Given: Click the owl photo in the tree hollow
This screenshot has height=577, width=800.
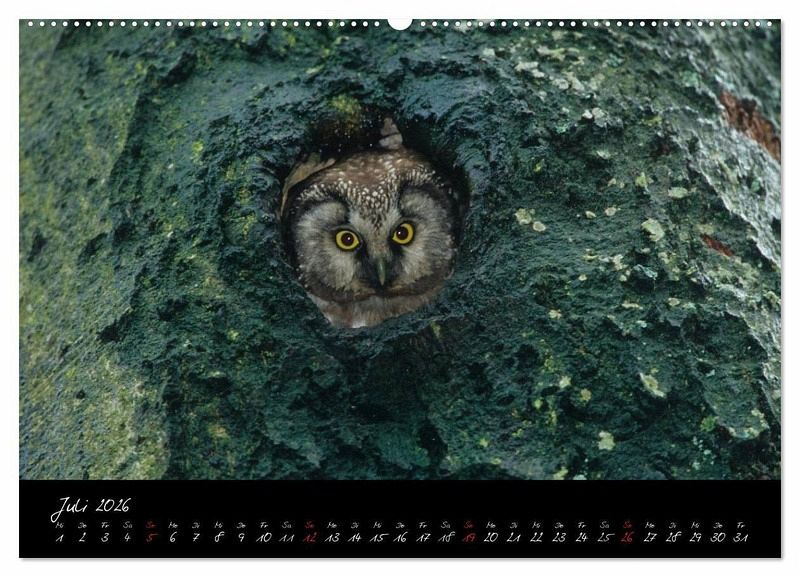Looking at the screenshot, I should (400, 249).
